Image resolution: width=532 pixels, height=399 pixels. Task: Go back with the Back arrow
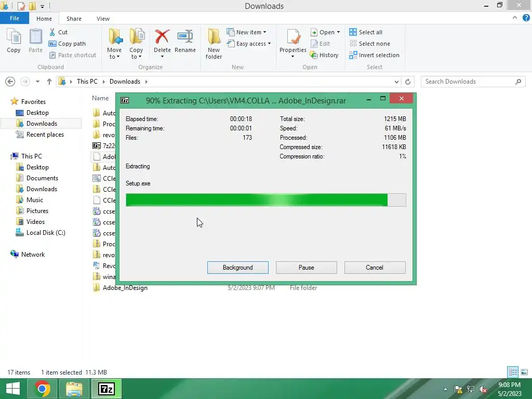(10, 82)
